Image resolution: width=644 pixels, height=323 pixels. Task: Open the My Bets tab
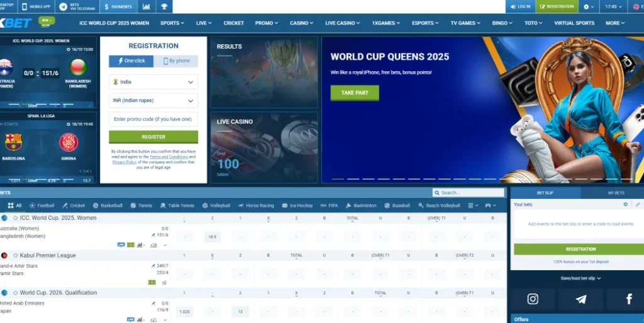[x=616, y=193]
